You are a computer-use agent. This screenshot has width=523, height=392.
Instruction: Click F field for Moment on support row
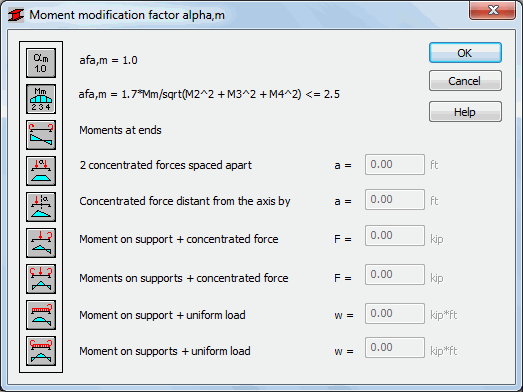click(x=395, y=236)
